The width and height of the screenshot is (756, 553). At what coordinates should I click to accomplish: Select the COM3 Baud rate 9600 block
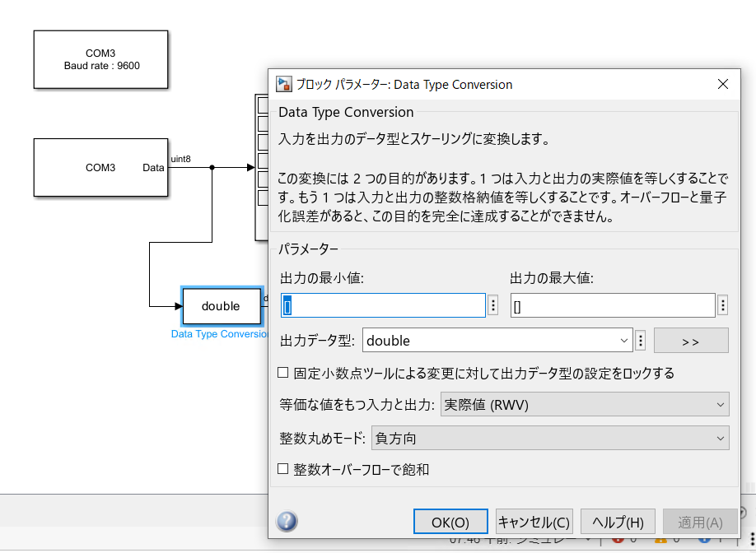(100, 60)
